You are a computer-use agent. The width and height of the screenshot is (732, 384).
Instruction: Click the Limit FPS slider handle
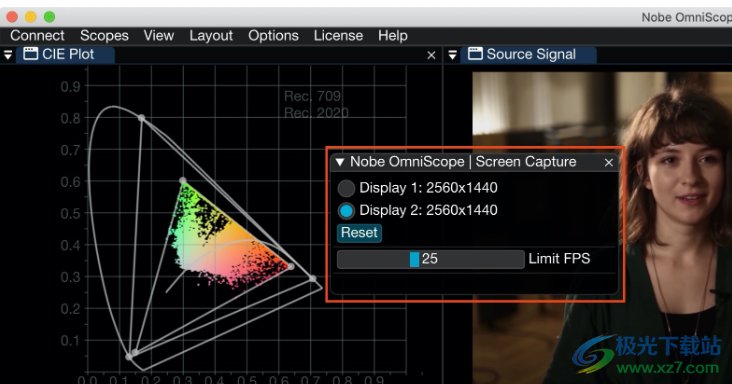click(415, 259)
